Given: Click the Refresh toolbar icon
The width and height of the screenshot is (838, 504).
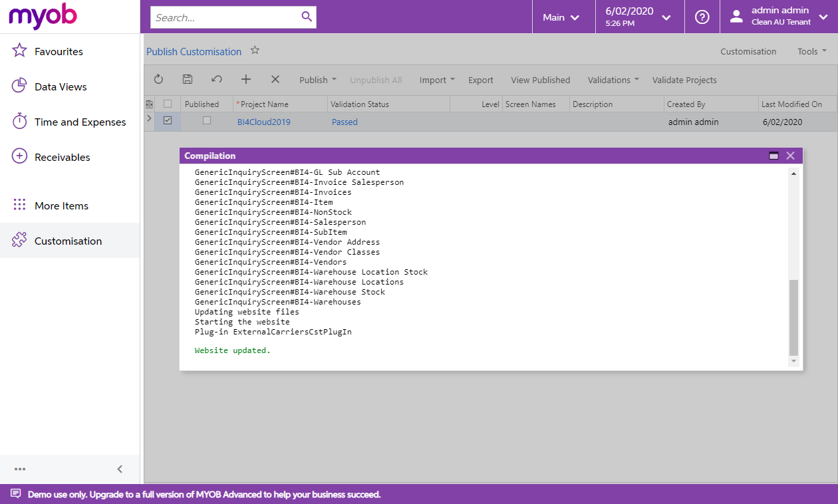Looking at the screenshot, I should (158, 80).
